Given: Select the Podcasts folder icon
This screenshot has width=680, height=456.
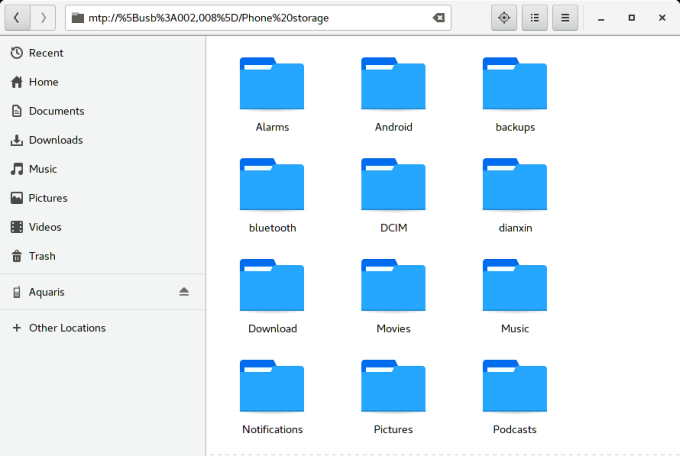Looking at the screenshot, I should [x=515, y=385].
